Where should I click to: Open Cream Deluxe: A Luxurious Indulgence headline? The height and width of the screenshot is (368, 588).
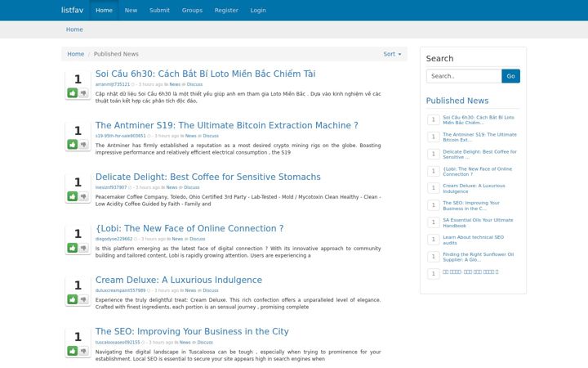pyautogui.click(x=179, y=280)
